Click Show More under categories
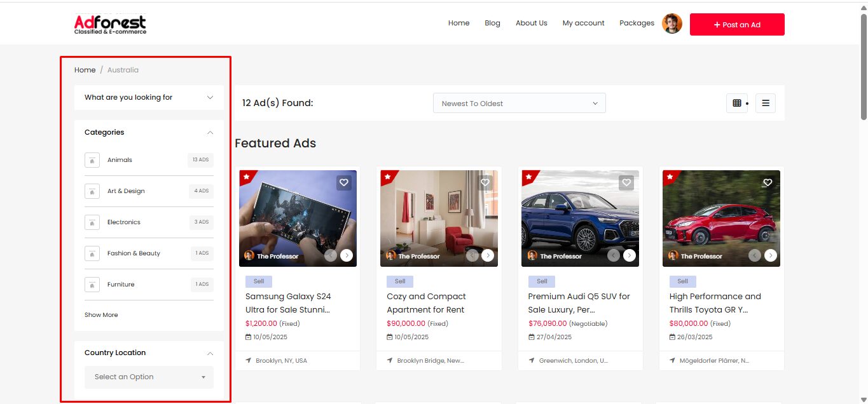The width and height of the screenshot is (868, 404). tap(101, 315)
